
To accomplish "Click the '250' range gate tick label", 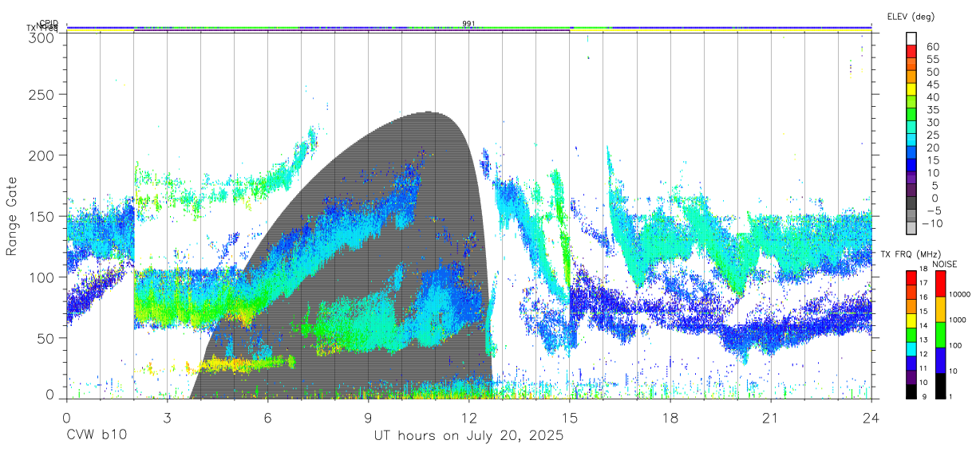I will coord(41,94).
